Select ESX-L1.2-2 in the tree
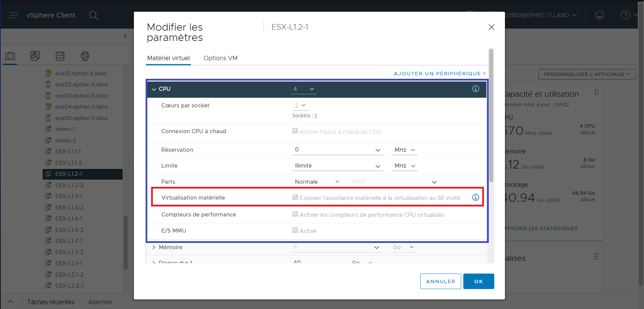This screenshot has height=309, width=644. pos(70,185)
